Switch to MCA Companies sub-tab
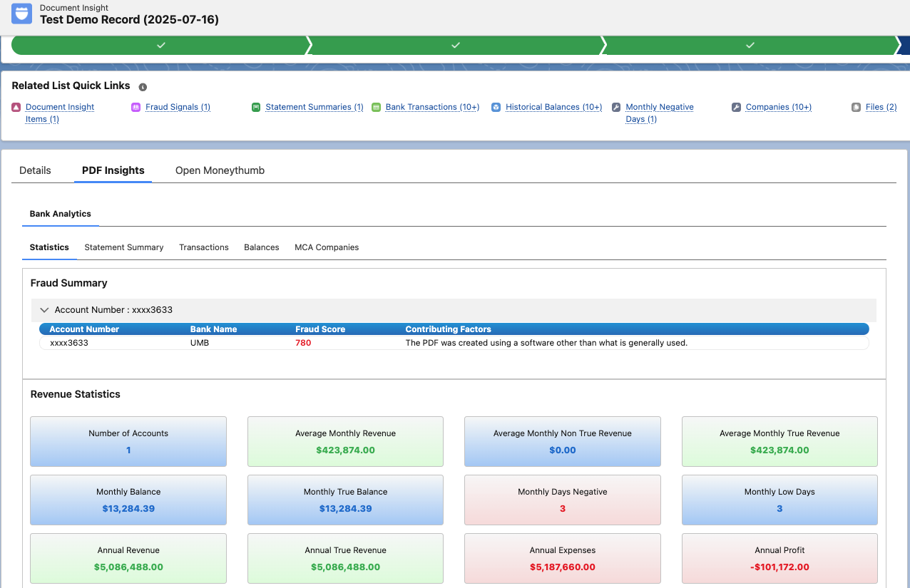The height and width of the screenshot is (588, 910). (327, 247)
